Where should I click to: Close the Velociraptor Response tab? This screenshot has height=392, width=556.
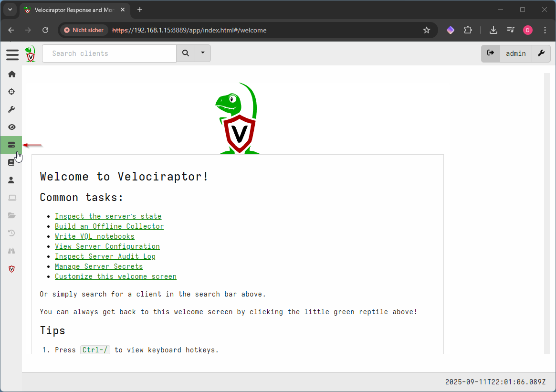click(x=123, y=10)
